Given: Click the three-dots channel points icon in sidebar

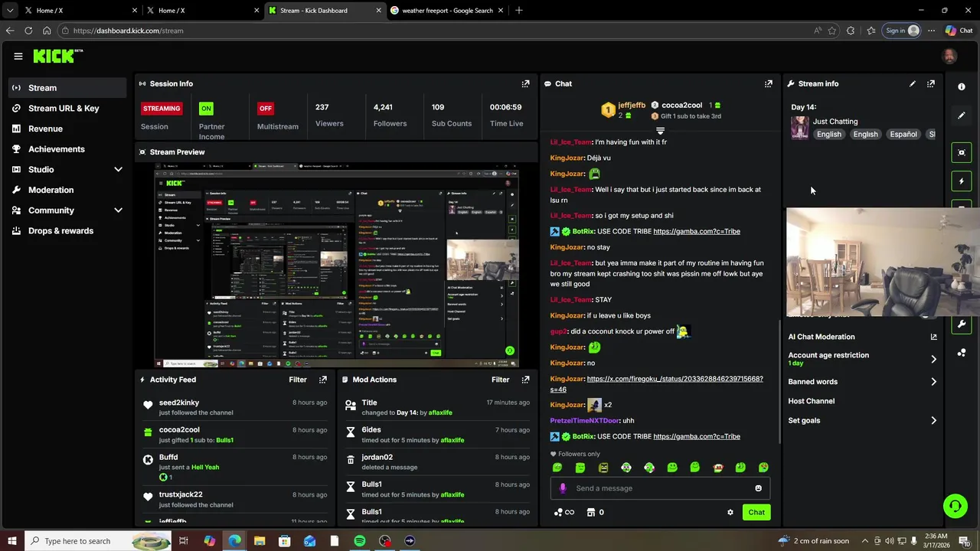Looking at the screenshot, I should point(962,353).
